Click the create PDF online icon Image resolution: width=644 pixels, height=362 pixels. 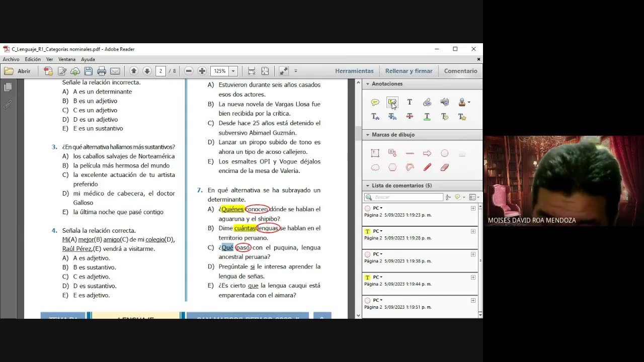coord(48,71)
